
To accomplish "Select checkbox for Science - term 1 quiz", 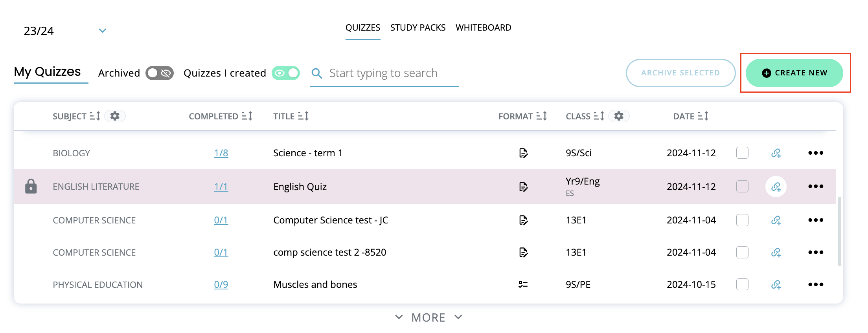I will 742,153.
